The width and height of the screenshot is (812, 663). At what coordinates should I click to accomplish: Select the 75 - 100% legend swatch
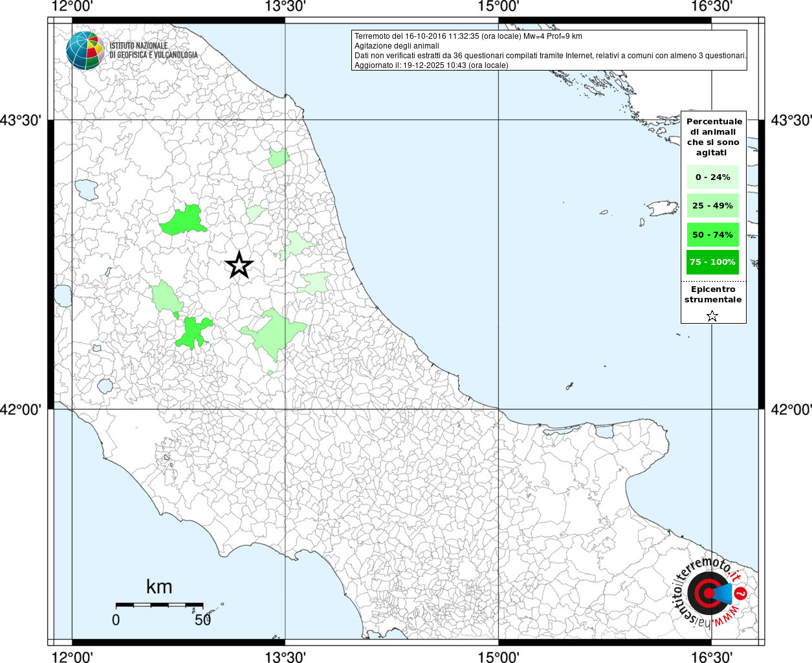tap(712, 262)
